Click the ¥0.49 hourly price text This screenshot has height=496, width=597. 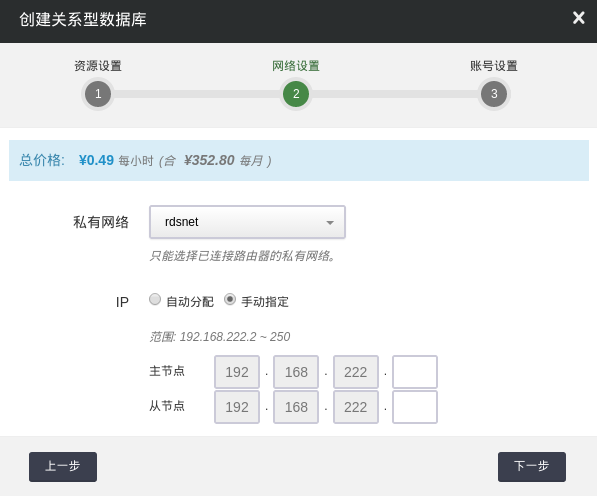[x=96, y=160]
